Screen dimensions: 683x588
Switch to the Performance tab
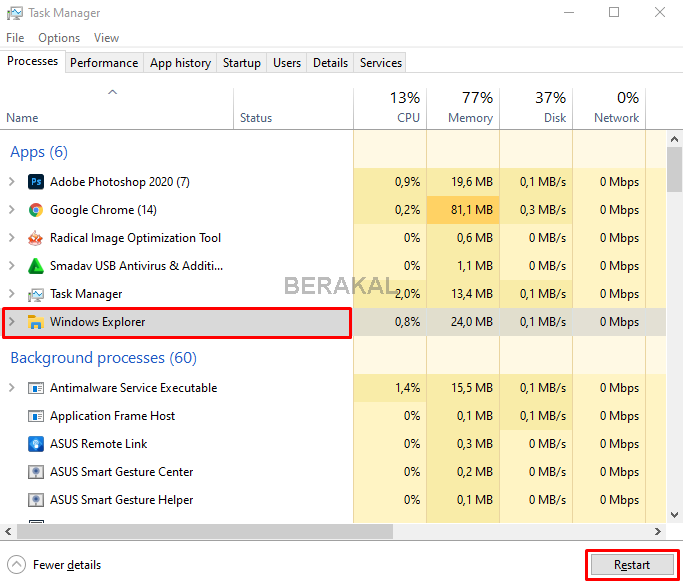pyautogui.click(x=104, y=63)
